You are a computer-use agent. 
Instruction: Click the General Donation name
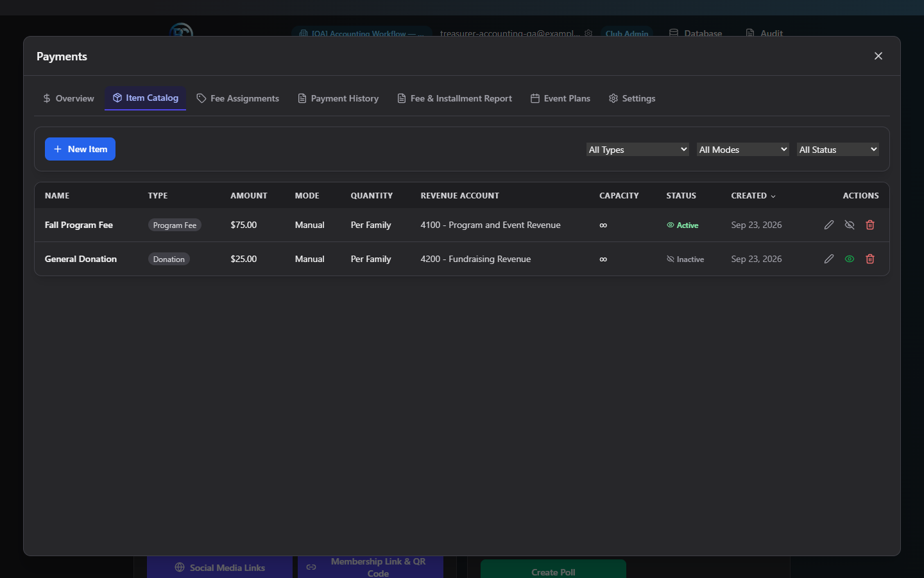tap(81, 259)
